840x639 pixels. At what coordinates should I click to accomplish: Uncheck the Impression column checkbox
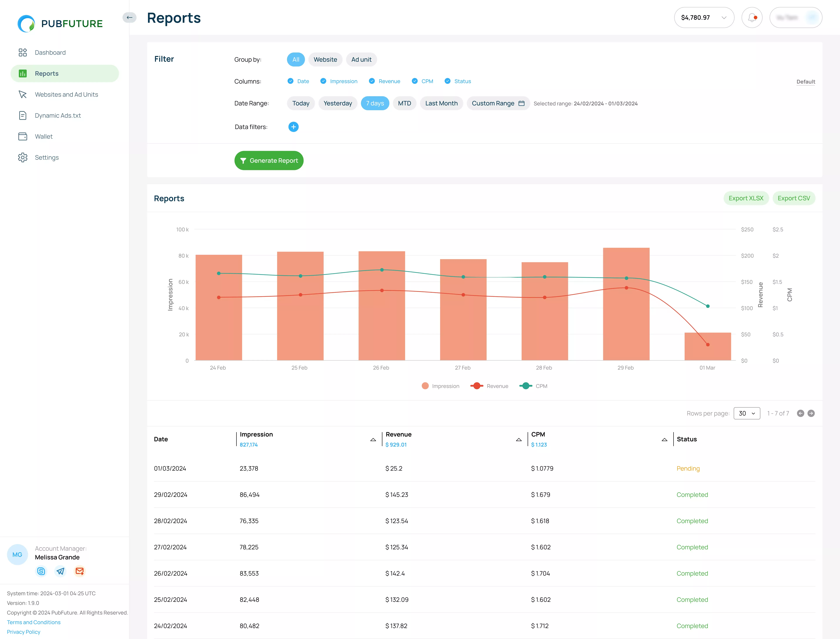pos(323,81)
